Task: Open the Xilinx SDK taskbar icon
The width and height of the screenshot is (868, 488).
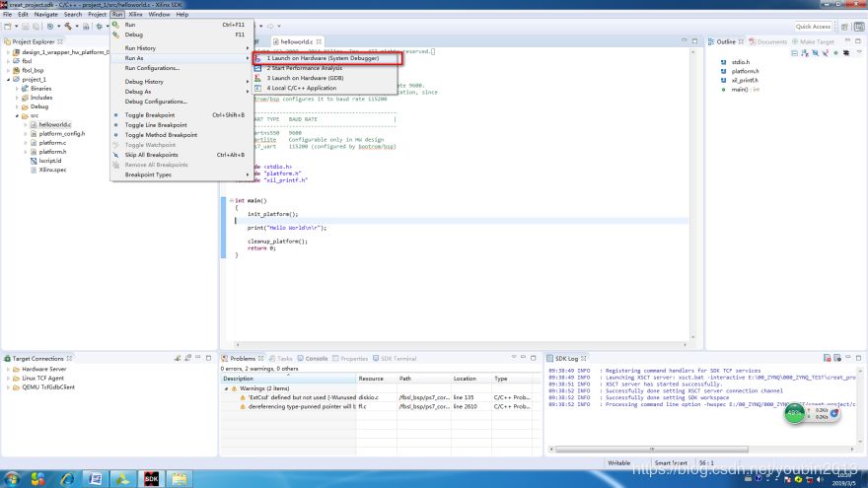Action: click(x=151, y=478)
